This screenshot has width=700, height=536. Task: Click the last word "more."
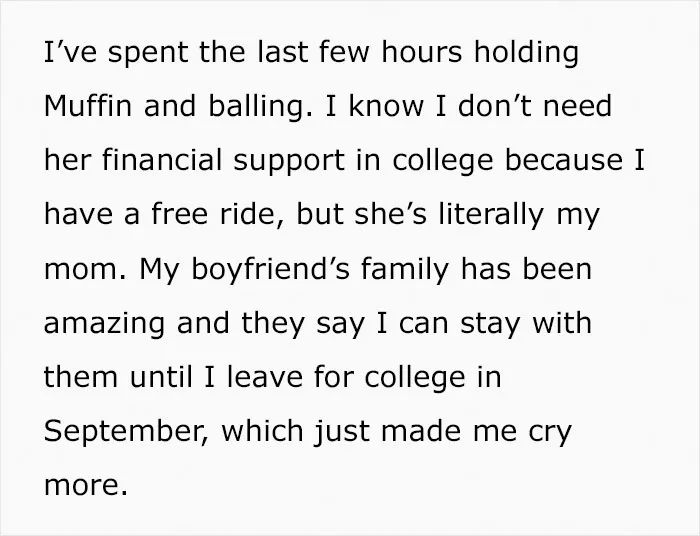86,485
